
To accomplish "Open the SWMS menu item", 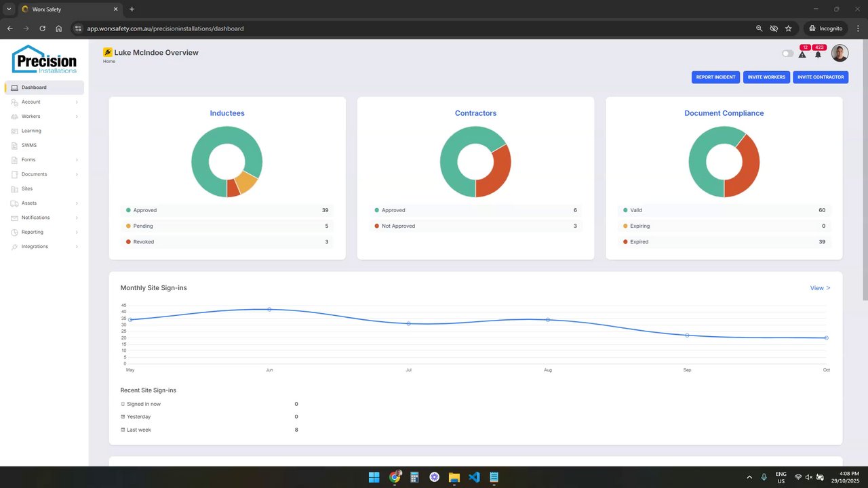I will (x=44, y=146).
